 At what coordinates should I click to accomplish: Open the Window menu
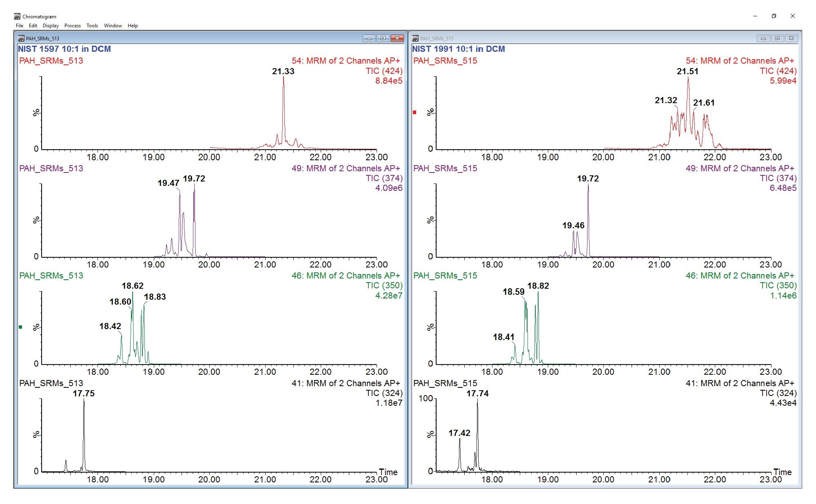pyautogui.click(x=113, y=25)
